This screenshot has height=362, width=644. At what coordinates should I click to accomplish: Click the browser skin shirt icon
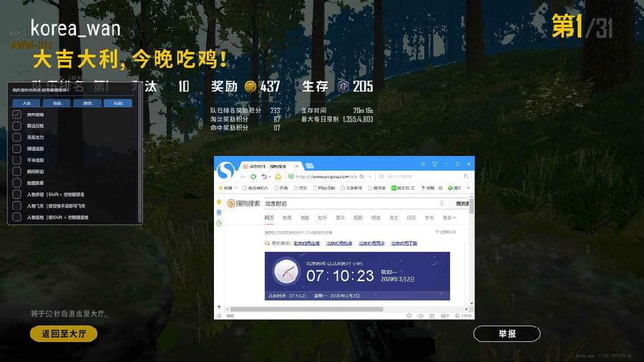[x=434, y=164]
